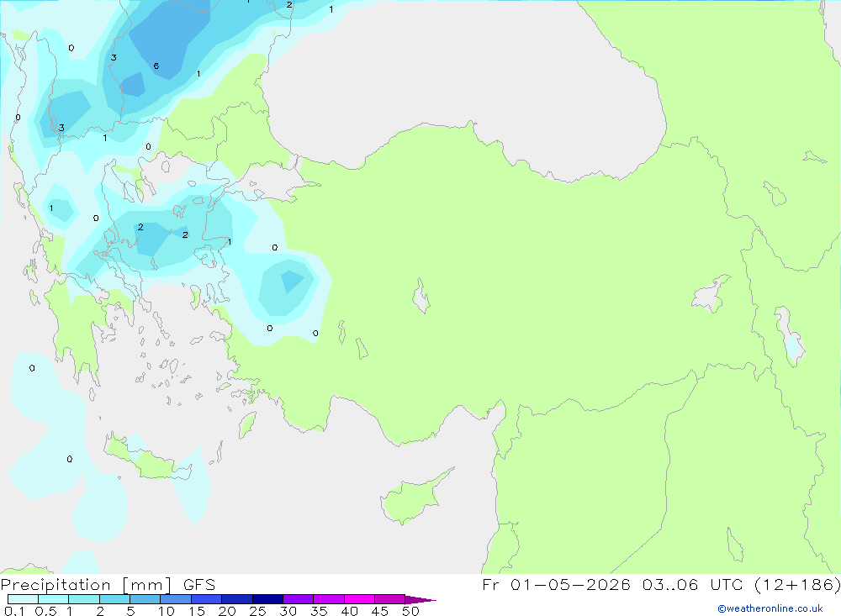Viewport: 841px width, 616px height.
Task: Pick the 15–20 mm legend swatch
Action: coord(206,599)
